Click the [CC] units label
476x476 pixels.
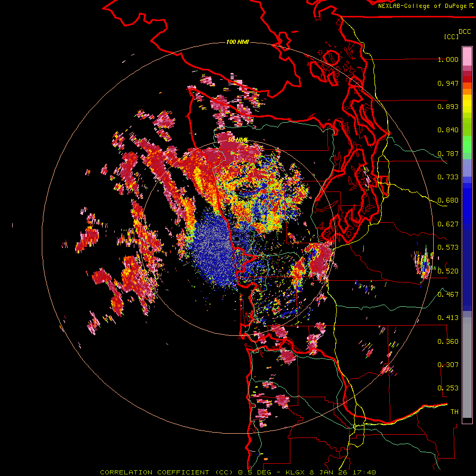pyautogui.click(x=451, y=36)
